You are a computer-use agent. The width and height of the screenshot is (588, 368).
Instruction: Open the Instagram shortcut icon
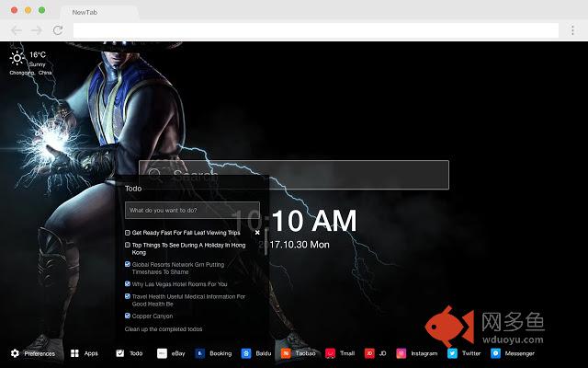tap(401, 353)
